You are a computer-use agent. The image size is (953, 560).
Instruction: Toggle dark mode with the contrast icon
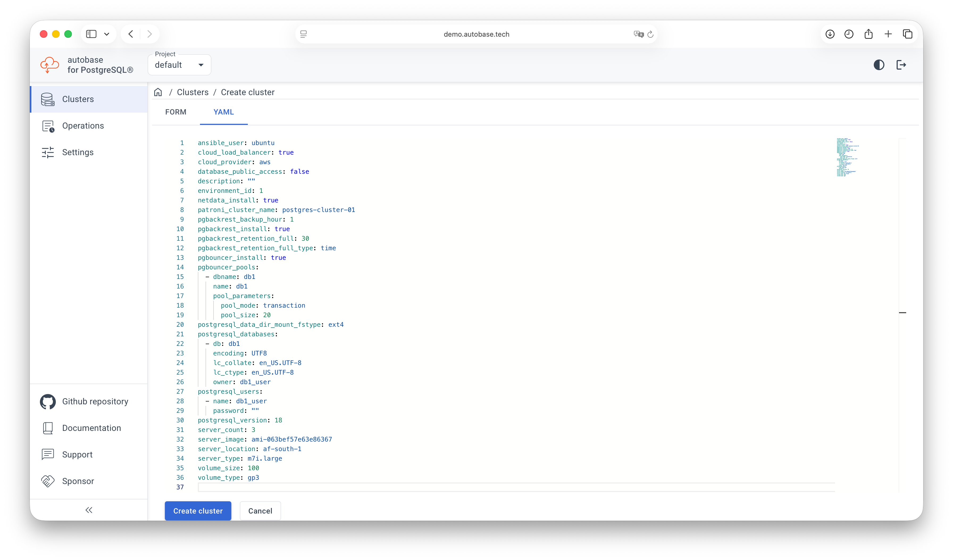point(879,65)
